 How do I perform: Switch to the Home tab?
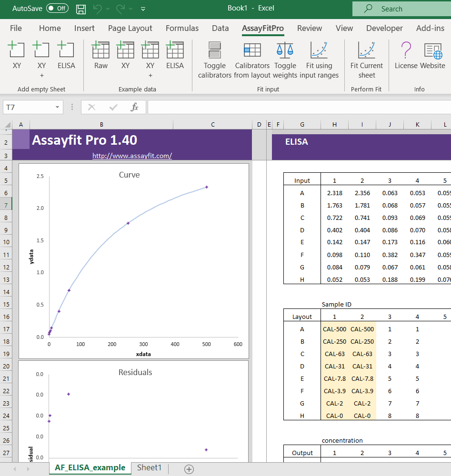coord(50,28)
